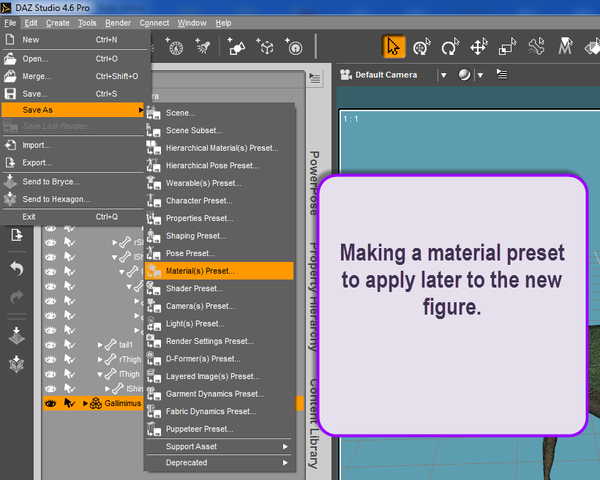Viewport: 600px width, 480px height.
Task: Toggle selectability arrow of tail1 row
Action: [69, 345]
